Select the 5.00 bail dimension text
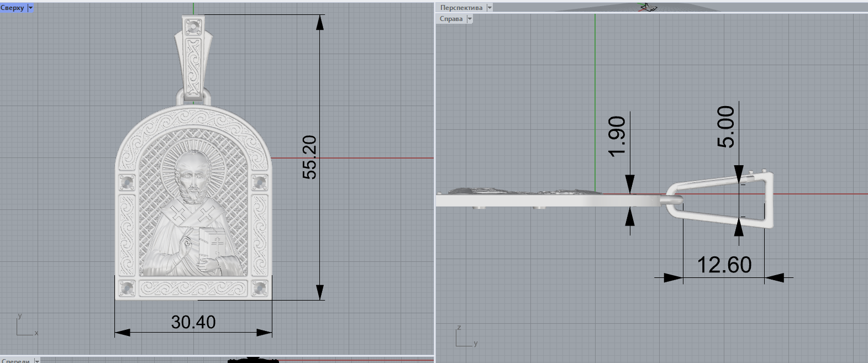868x363 pixels. point(726,127)
